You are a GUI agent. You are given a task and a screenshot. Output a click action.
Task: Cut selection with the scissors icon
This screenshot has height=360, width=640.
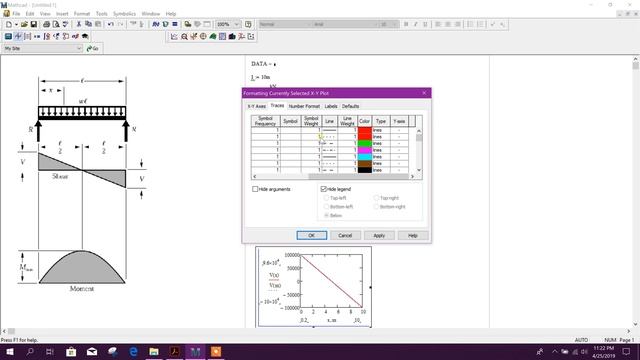78,24
